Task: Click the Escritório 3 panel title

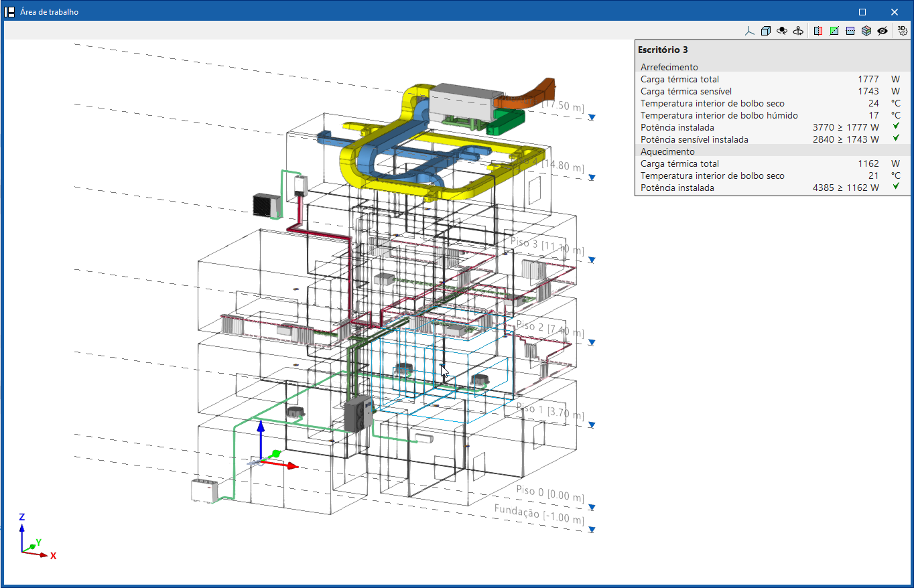Action: (x=663, y=50)
